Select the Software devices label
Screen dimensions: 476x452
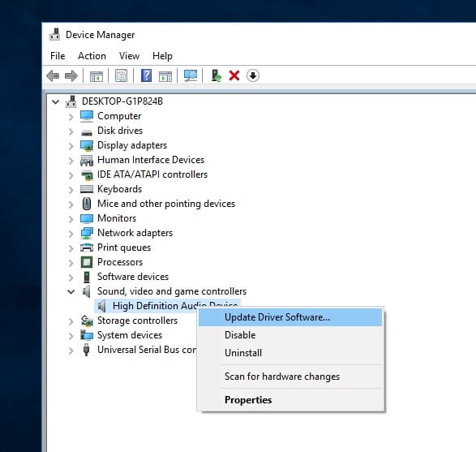coord(133,277)
